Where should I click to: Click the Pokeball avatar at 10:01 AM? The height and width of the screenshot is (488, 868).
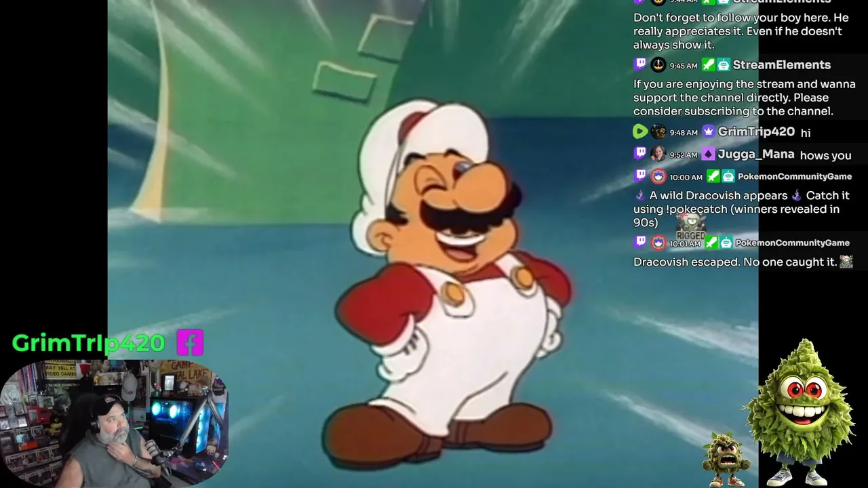[x=658, y=242]
